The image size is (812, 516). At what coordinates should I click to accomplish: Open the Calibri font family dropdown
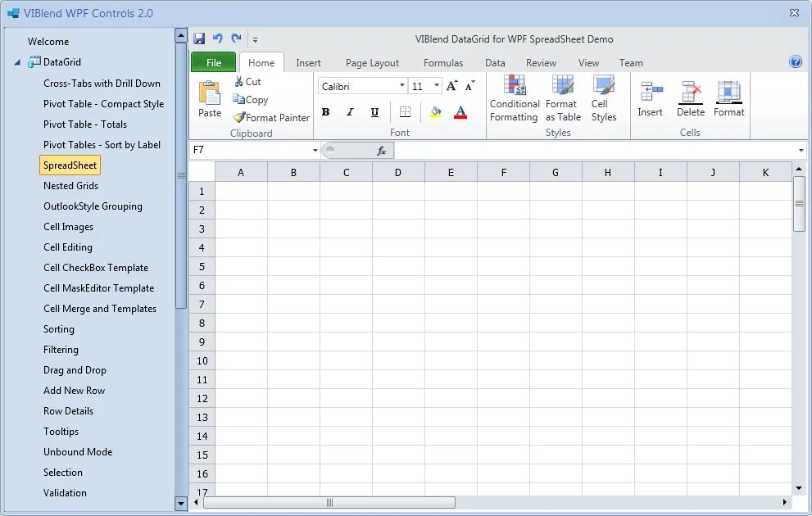tap(401, 86)
